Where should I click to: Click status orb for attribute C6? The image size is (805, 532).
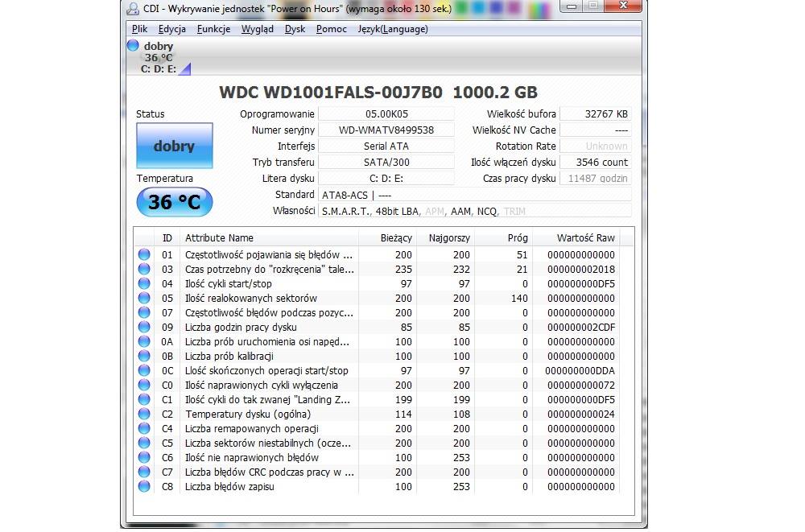pyautogui.click(x=144, y=457)
